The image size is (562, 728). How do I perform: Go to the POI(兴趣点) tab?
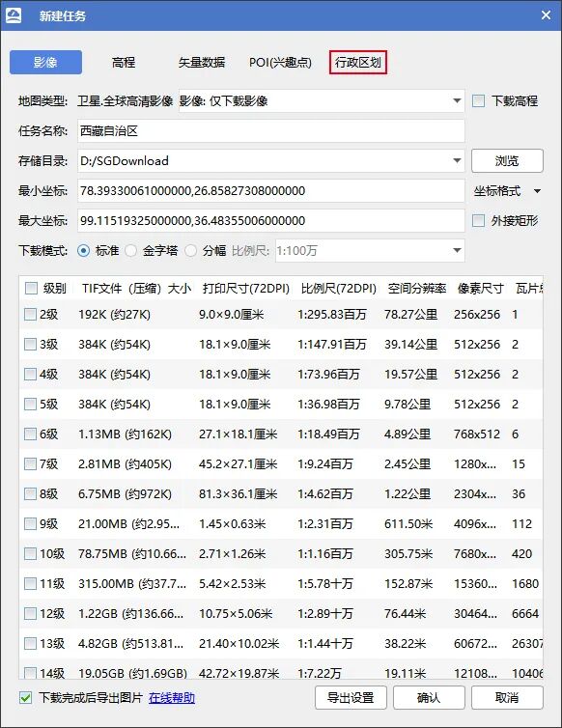tap(280, 62)
